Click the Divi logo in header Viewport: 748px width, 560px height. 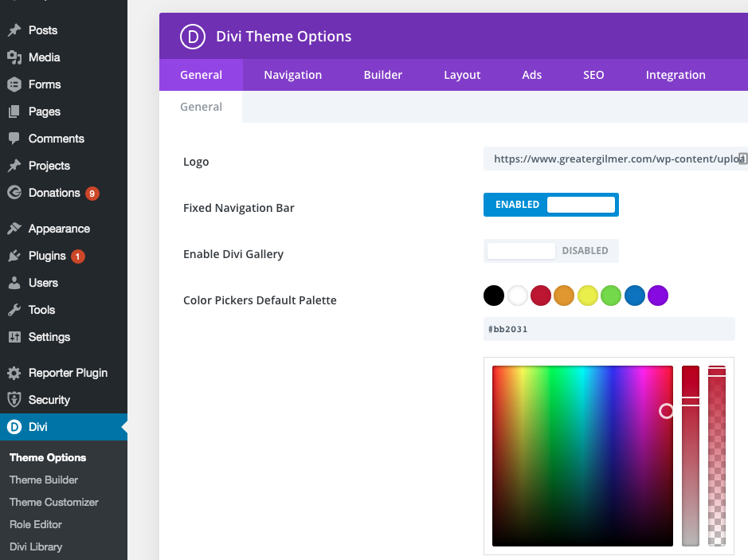point(193,37)
